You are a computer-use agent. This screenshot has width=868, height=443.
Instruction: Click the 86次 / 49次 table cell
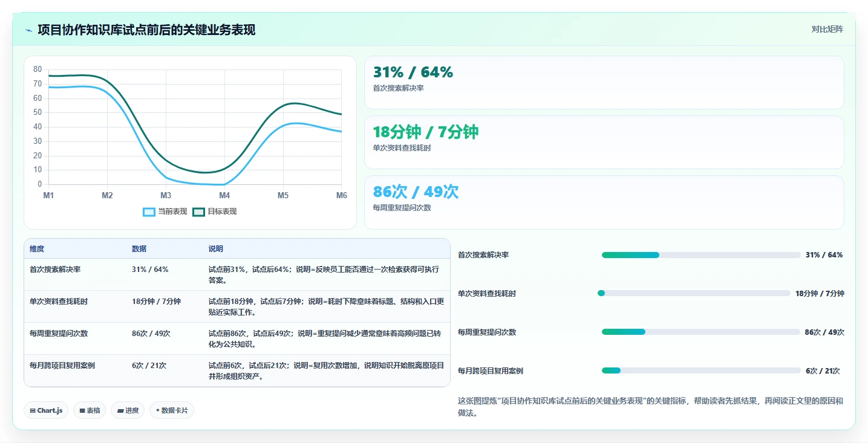point(151,333)
